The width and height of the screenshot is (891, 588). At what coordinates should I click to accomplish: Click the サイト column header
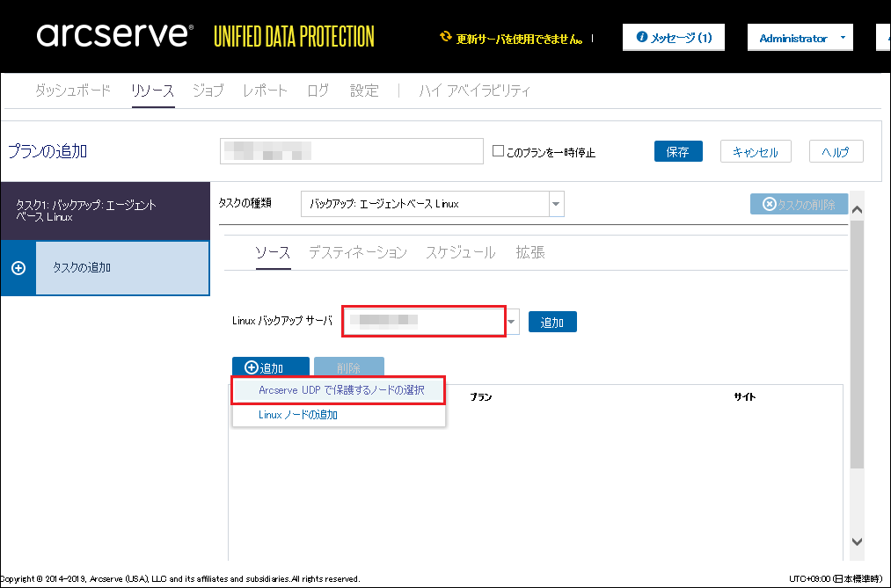(744, 396)
